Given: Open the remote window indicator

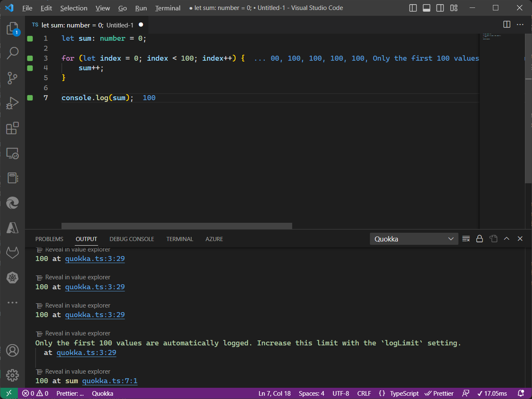Looking at the screenshot, I should coord(9,393).
